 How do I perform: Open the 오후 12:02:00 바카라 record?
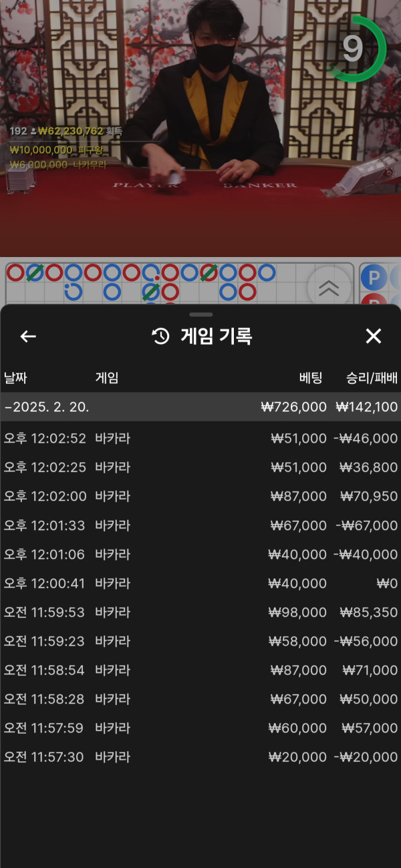[200, 496]
